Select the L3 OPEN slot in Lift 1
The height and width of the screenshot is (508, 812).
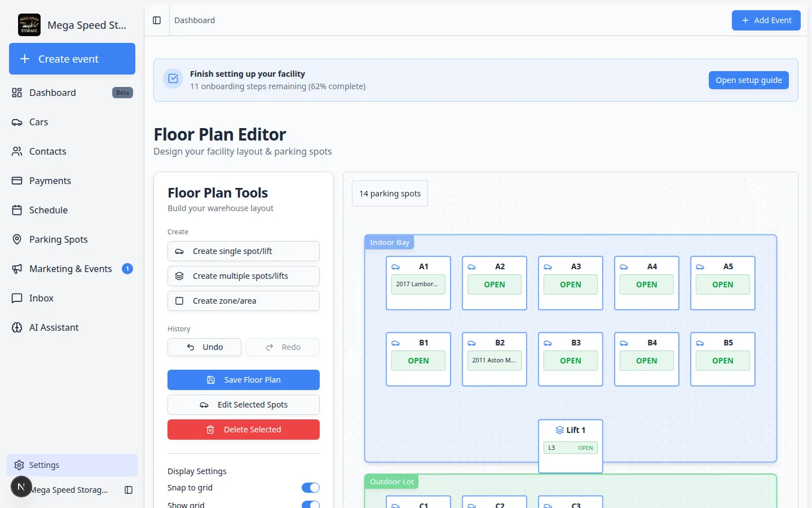coord(571,448)
